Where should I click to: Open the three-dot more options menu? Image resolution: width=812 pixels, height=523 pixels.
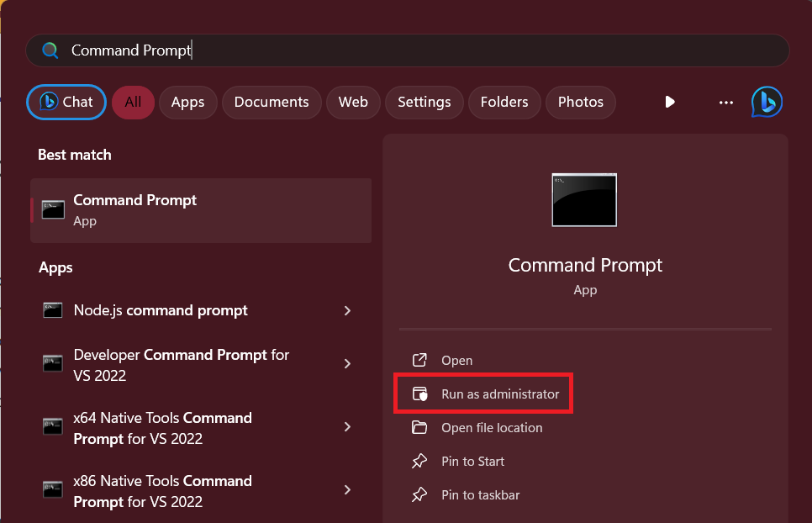pos(726,102)
